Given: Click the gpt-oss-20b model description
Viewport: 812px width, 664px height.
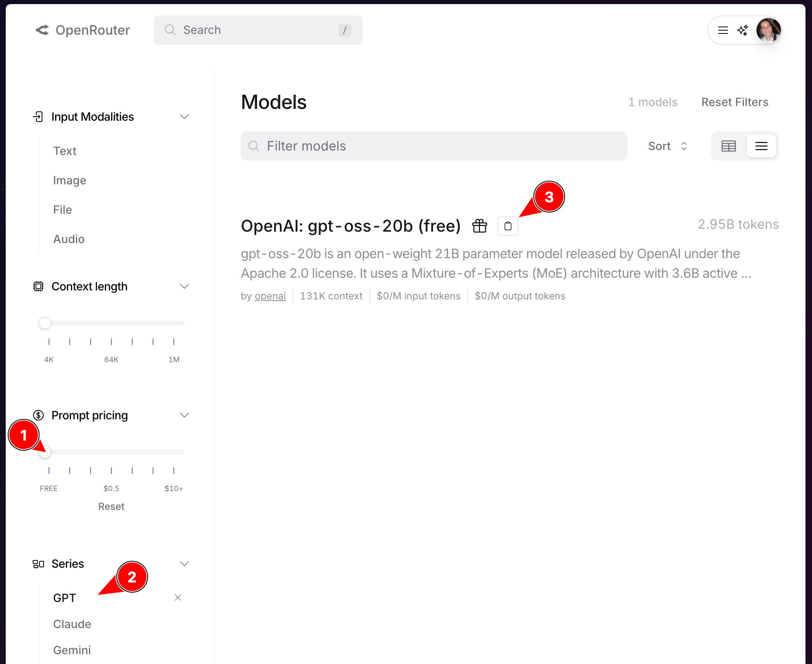Looking at the screenshot, I should 496,263.
